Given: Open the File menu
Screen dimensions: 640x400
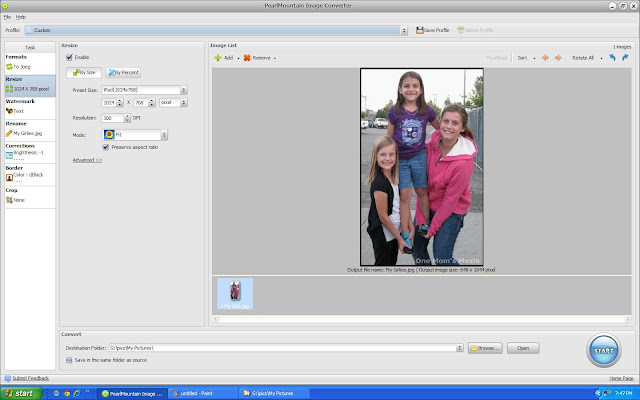Looking at the screenshot, I should click(x=7, y=17).
